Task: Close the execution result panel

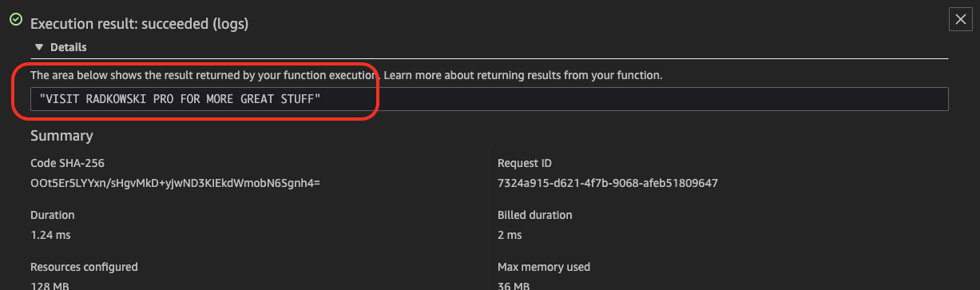Action: [x=959, y=20]
